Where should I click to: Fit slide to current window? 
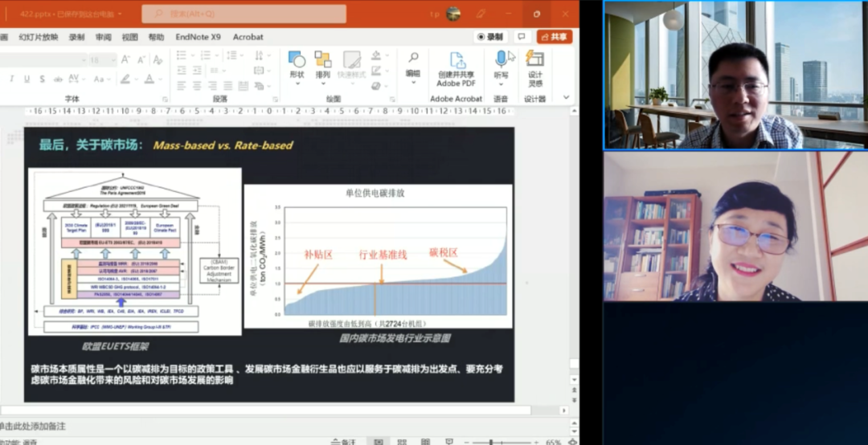[573, 442]
